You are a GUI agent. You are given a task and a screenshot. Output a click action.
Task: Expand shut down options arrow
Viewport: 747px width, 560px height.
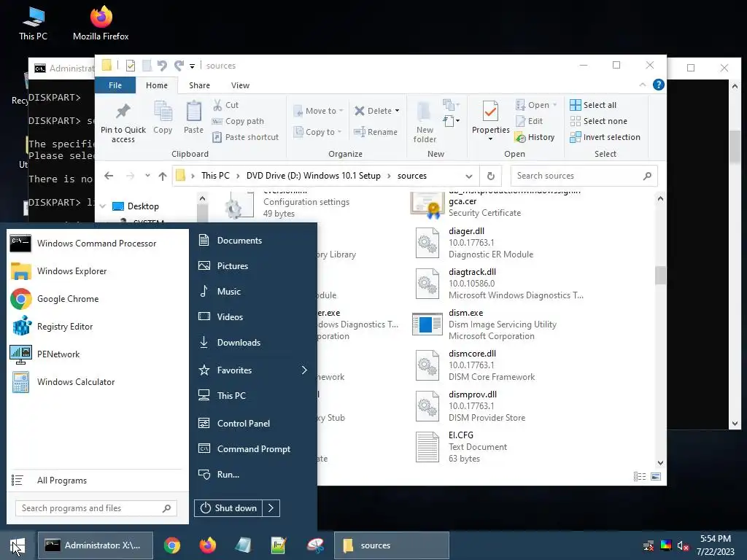pyautogui.click(x=271, y=508)
